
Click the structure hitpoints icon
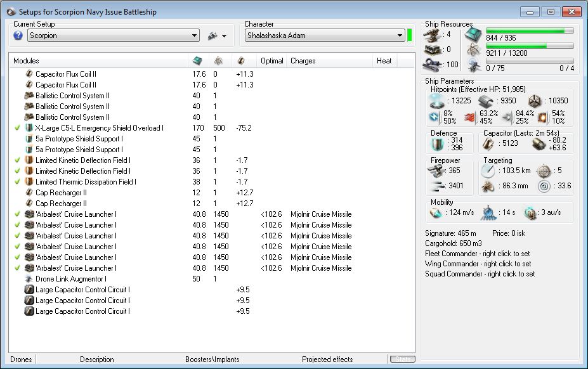pyautogui.click(x=534, y=101)
